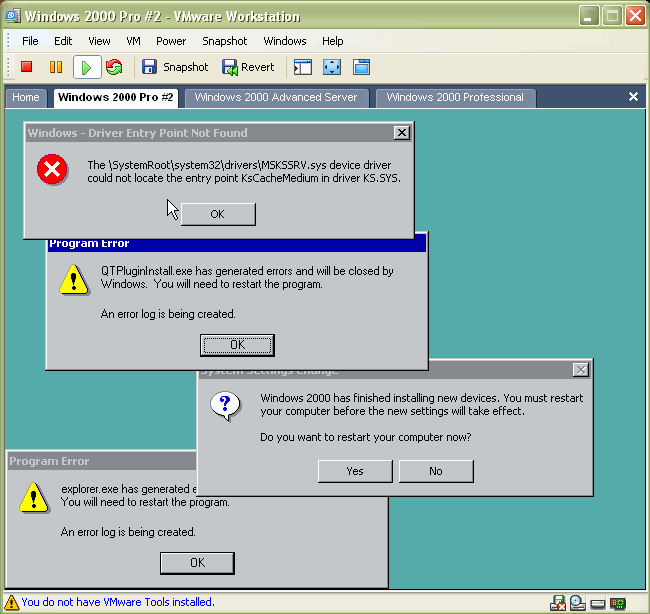Click the green circuit board status icon
Viewport: 650px width, 614px height.
coord(618,603)
